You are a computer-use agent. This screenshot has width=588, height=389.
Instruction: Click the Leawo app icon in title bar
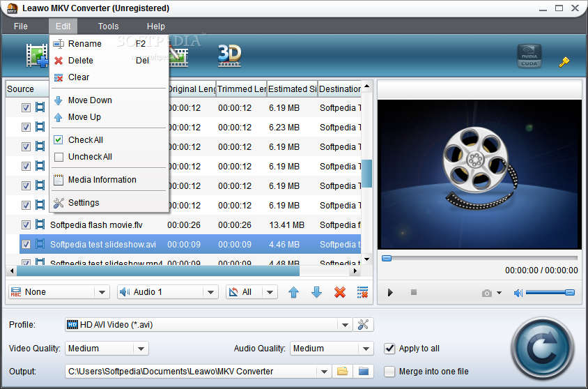[x=13, y=8]
